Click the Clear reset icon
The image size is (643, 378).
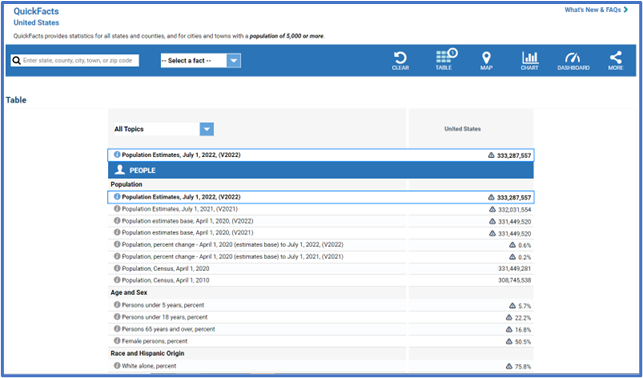pos(400,60)
